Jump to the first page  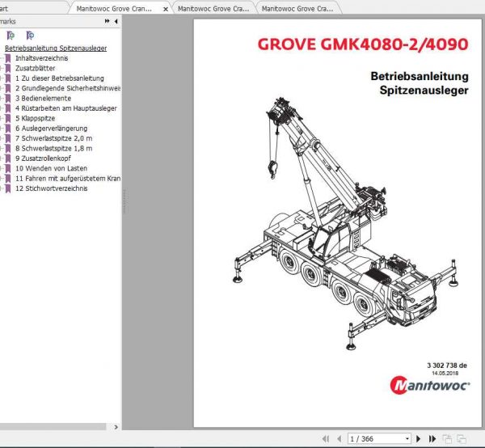(326, 438)
